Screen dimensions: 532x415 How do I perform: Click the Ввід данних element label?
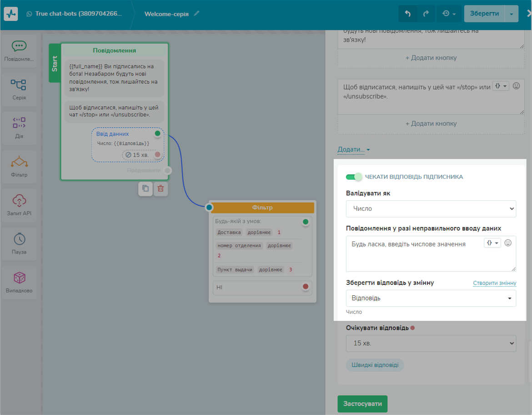coord(113,134)
